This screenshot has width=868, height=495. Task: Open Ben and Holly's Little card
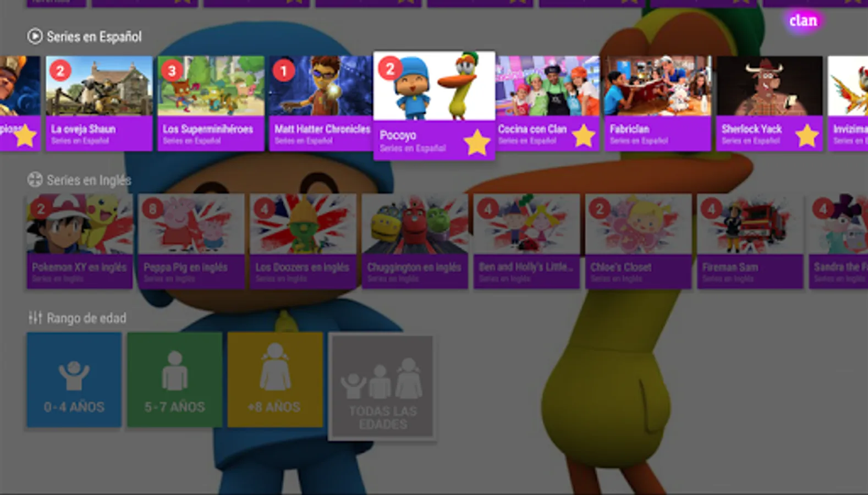pos(526,241)
